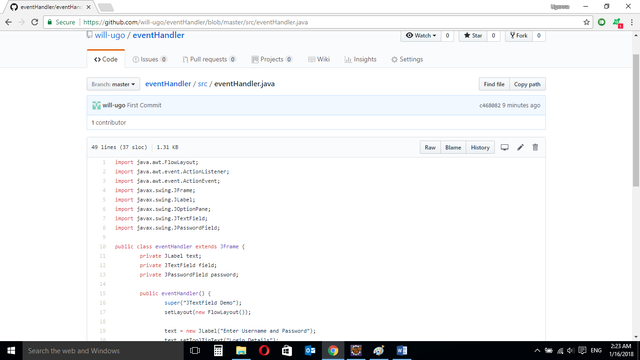
Task: Switch to the Code tab
Action: (106, 59)
